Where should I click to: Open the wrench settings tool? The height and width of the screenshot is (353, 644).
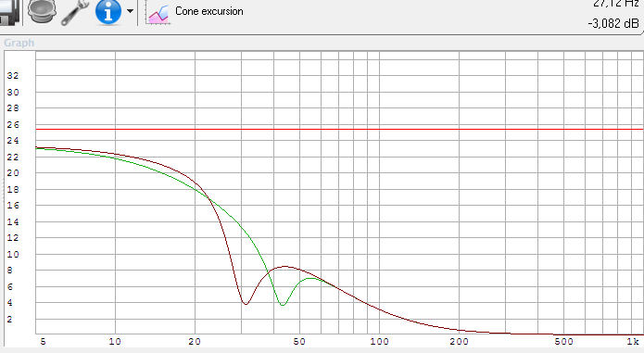(x=75, y=12)
